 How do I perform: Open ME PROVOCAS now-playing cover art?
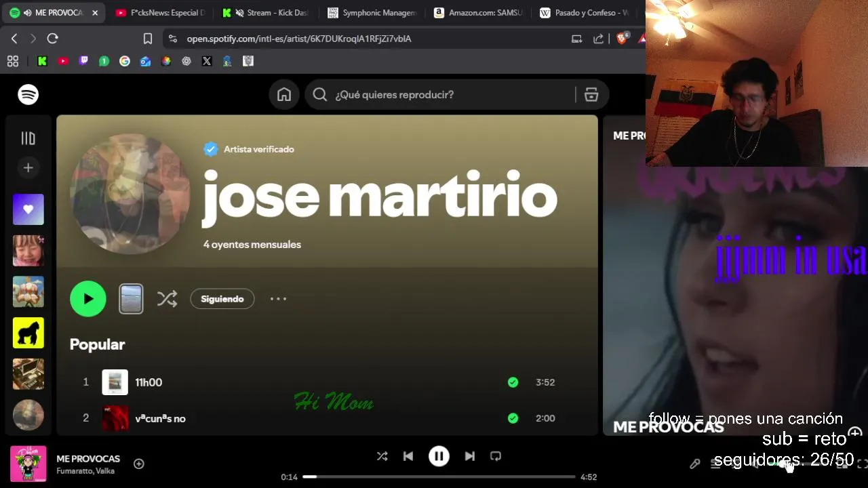tap(28, 464)
